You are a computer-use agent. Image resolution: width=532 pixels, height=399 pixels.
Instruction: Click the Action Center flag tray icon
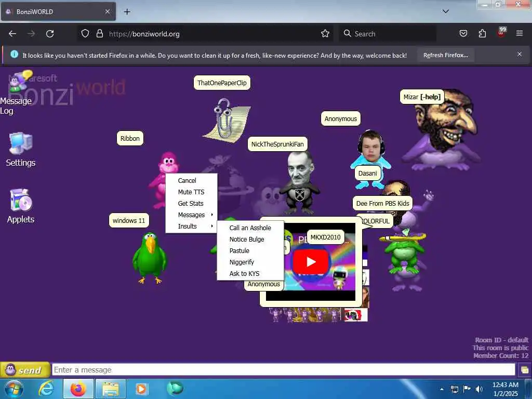pyautogui.click(x=467, y=389)
